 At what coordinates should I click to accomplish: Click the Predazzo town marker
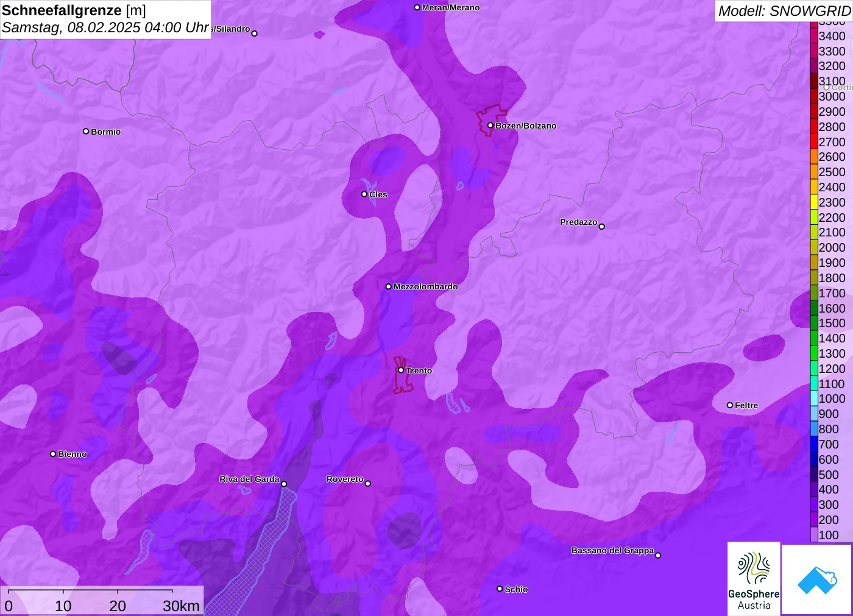[602, 227]
